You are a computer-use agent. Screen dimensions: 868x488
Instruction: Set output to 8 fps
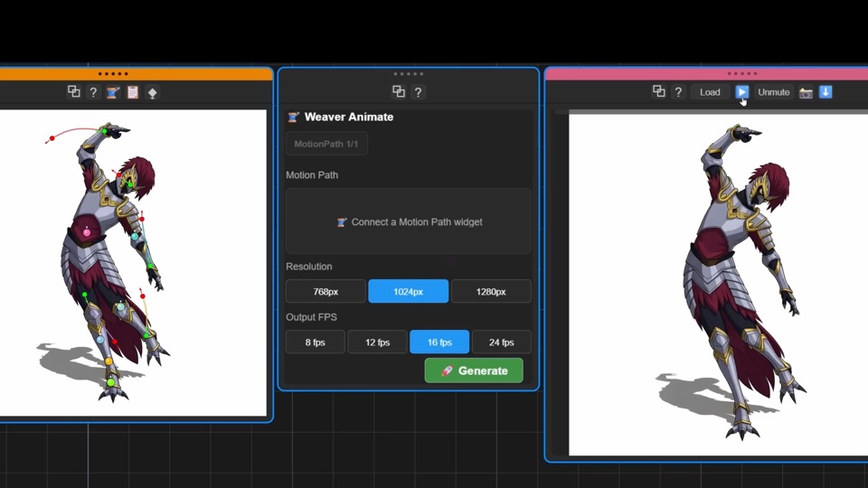pos(315,343)
